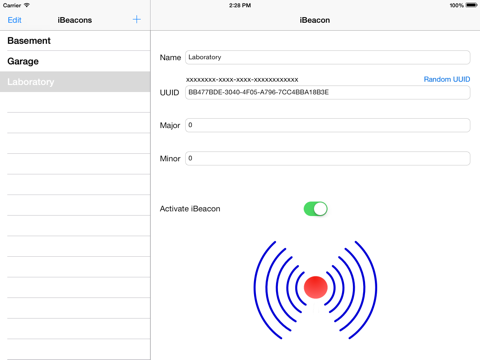The image size is (480, 360).
Task: Select Garage from the beacon list
Action: (75, 61)
